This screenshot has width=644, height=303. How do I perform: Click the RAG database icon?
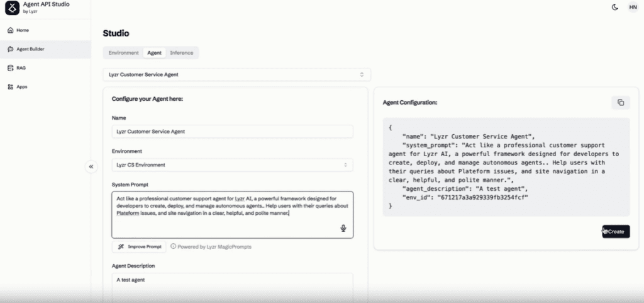coord(11,68)
